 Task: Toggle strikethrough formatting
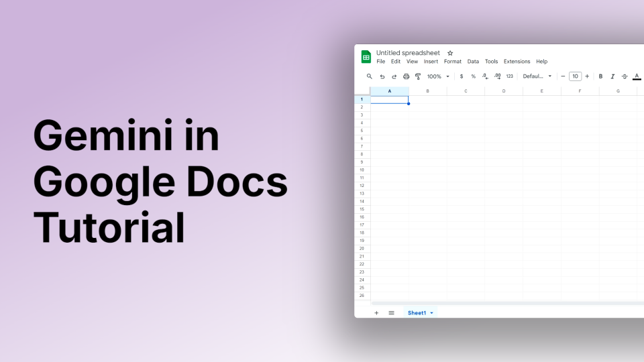(x=625, y=76)
